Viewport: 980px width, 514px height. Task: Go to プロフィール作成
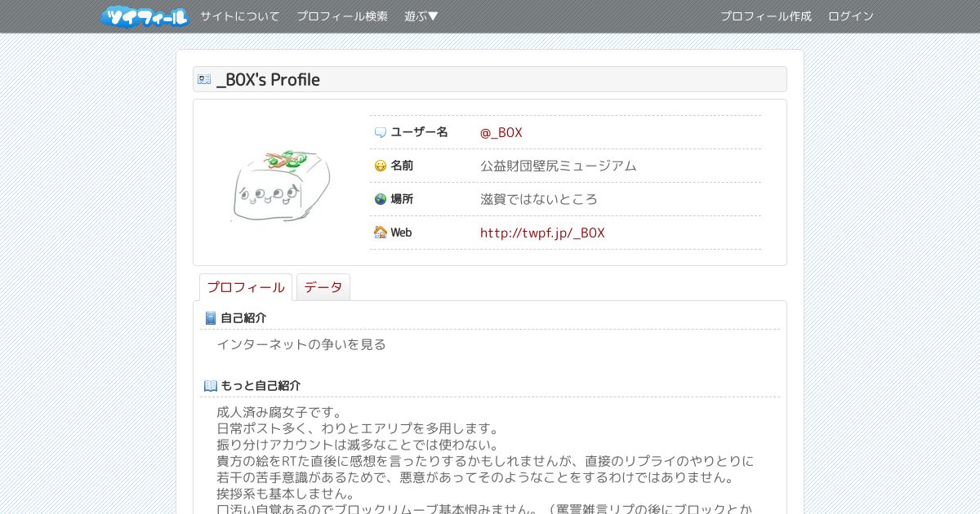(x=766, y=16)
